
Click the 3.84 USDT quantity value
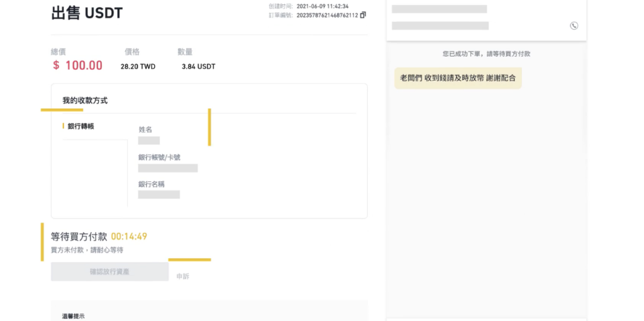point(198,67)
